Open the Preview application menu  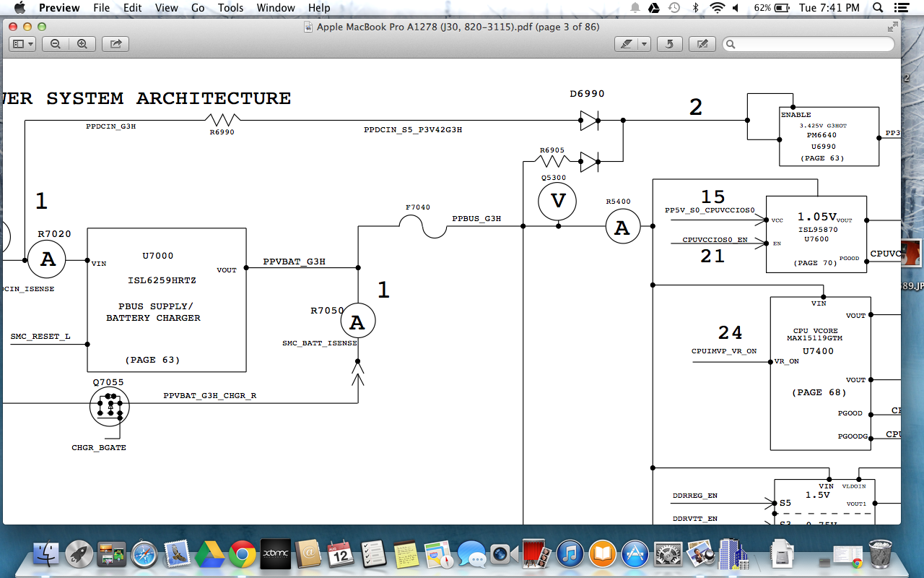tap(59, 8)
